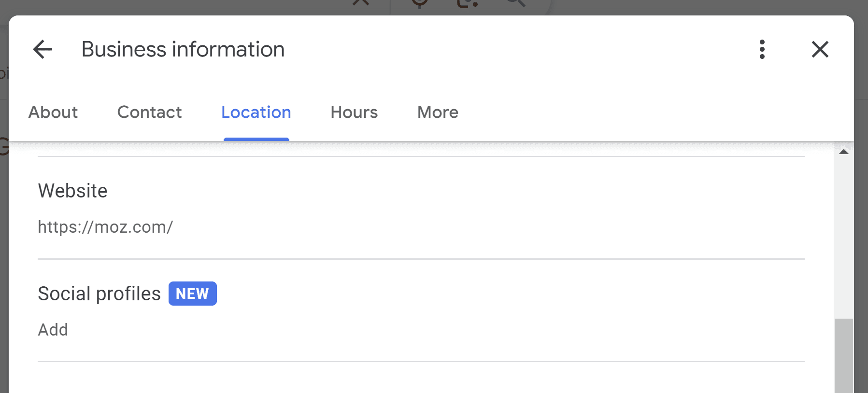This screenshot has width=868, height=393.
Task: Close the Business information dialog
Action: point(820,49)
